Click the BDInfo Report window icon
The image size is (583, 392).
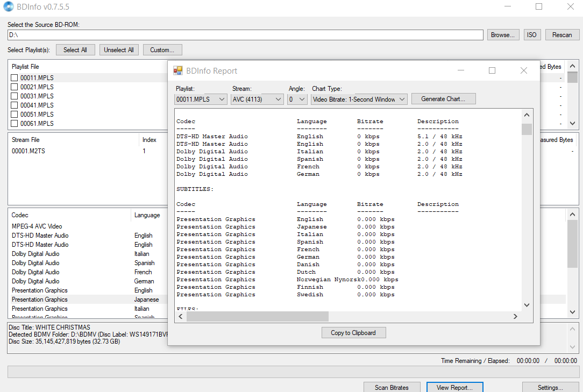point(177,70)
